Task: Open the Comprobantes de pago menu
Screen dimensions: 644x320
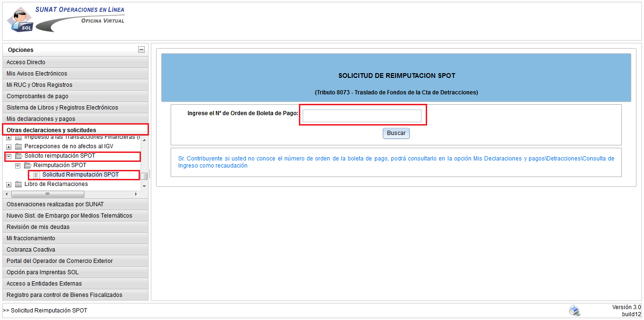Action: [75, 96]
